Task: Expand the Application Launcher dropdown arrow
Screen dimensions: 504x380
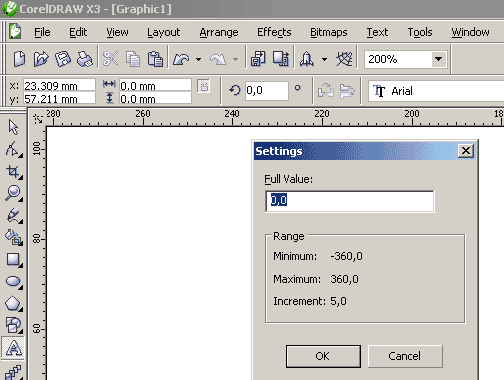Action: pyautogui.click(x=324, y=60)
